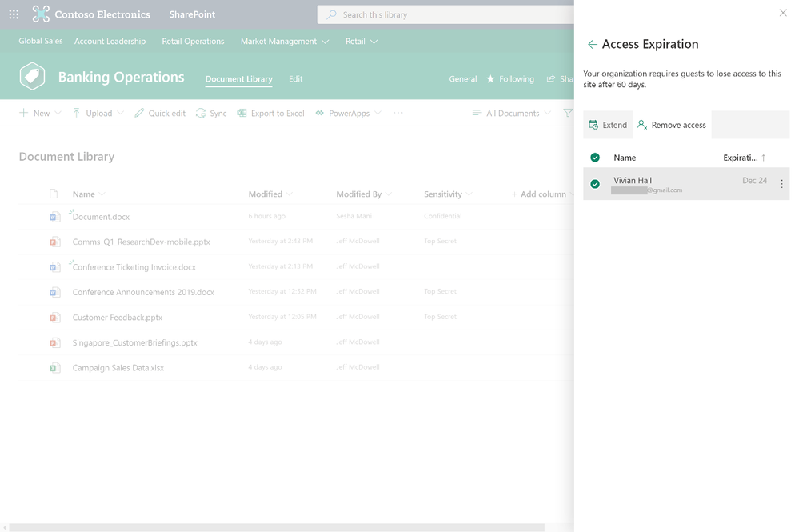Click the horizontal scrollbar at bottom

pyautogui.click(x=277, y=527)
